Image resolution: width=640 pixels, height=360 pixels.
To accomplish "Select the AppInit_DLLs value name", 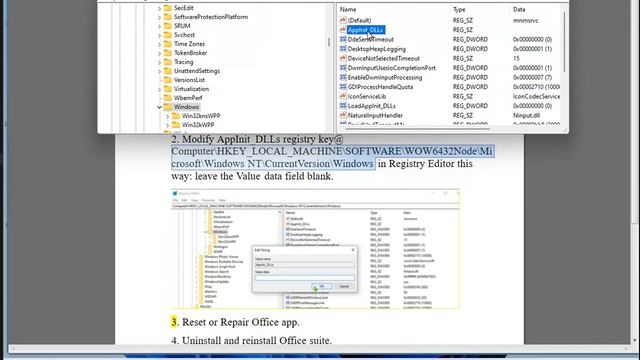I will click(x=365, y=30).
